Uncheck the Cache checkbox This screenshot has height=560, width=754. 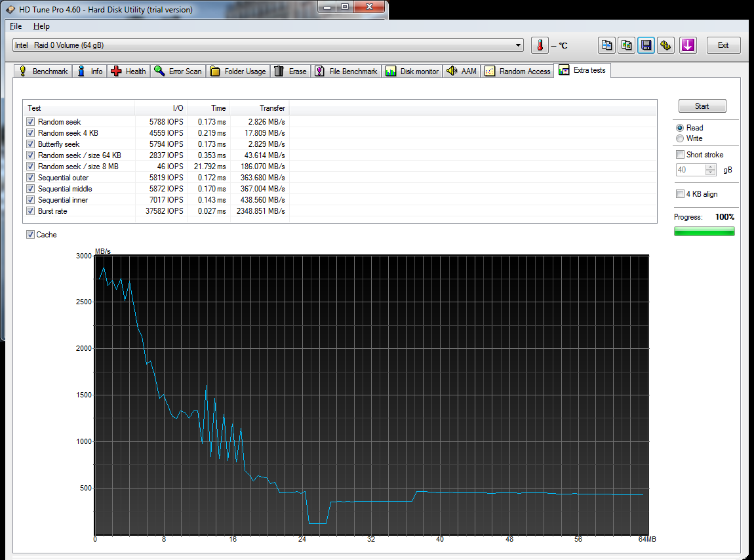tap(31, 234)
